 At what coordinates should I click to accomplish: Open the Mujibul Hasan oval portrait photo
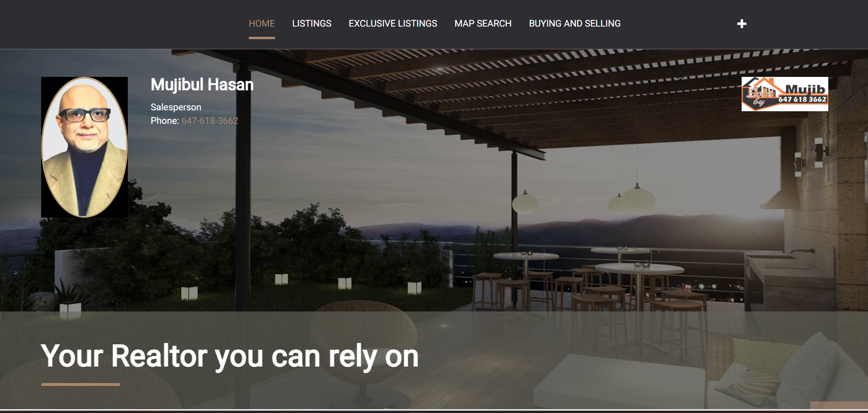pos(85,147)
